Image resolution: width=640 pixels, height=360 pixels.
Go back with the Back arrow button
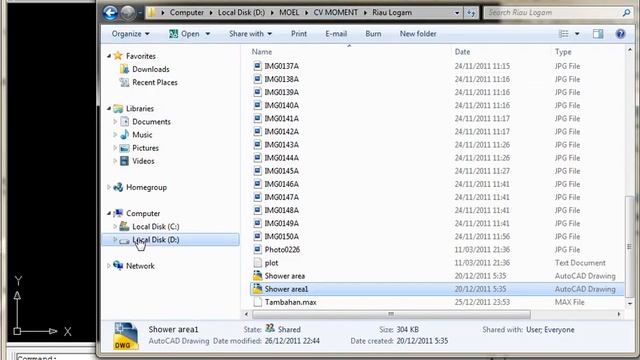pos(110,13)
